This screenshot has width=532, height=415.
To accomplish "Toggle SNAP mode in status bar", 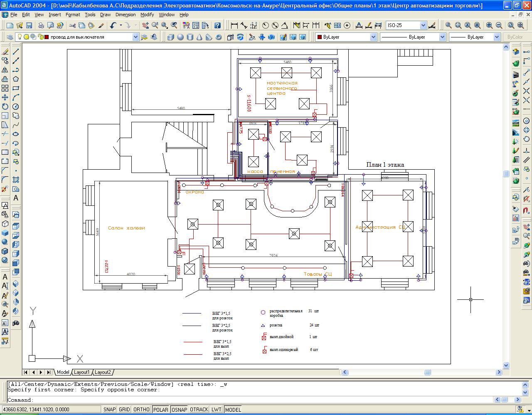I will point(109,410).
